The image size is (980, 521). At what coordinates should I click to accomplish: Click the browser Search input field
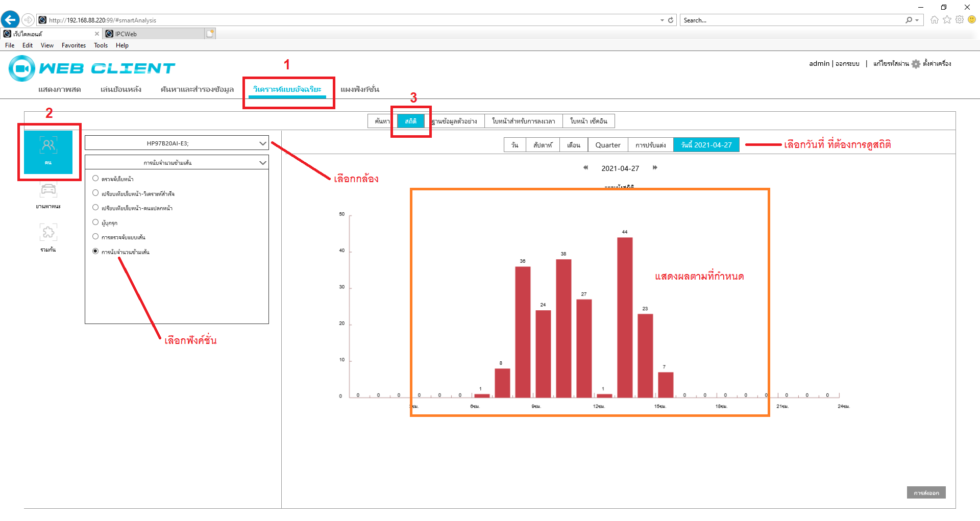tap(791, 20)
